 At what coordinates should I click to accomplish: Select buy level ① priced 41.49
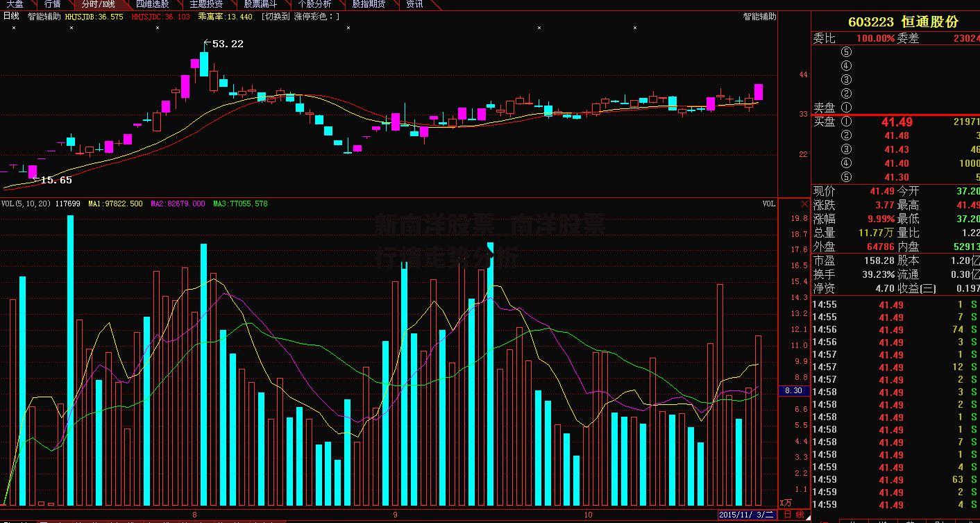click(846, 122)
